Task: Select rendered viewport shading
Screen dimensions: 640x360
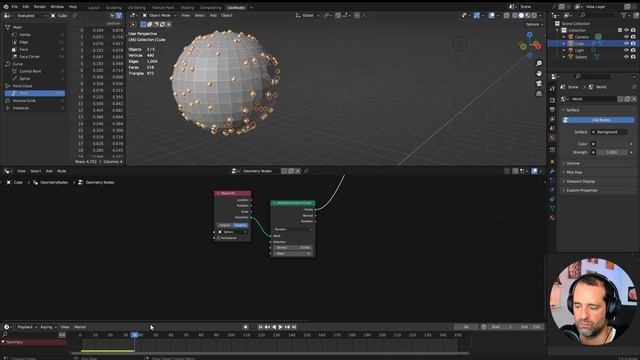Action: [x=534, y=16]
